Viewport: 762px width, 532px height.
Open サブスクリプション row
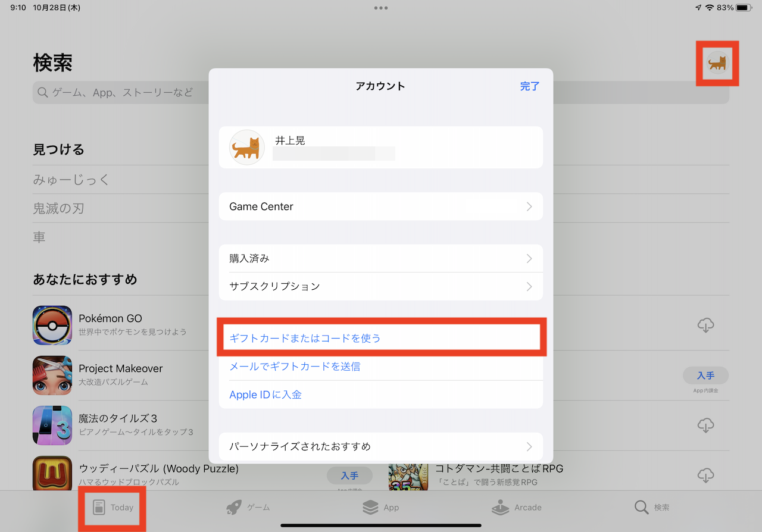(x=381, y=286)
